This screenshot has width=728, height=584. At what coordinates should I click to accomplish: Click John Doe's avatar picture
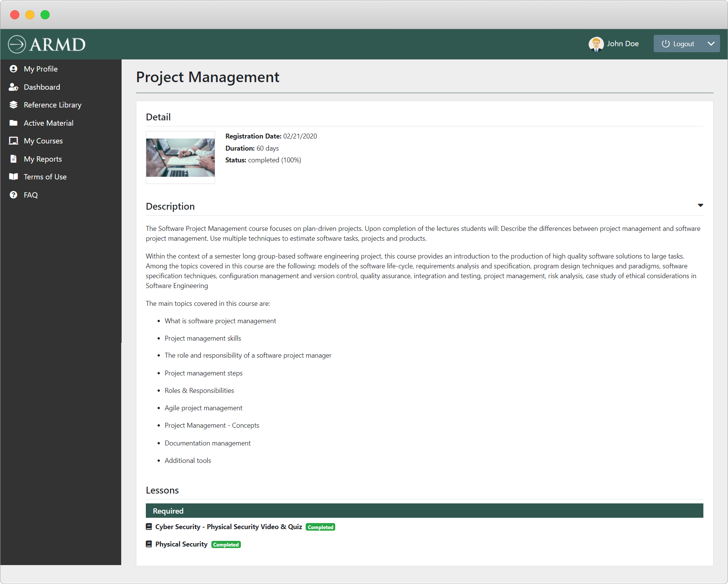coord(596,44)
